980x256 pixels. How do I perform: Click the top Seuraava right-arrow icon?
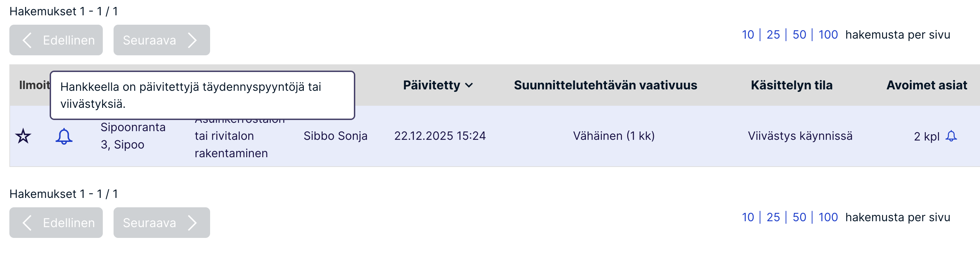click(x=192, y=40)
